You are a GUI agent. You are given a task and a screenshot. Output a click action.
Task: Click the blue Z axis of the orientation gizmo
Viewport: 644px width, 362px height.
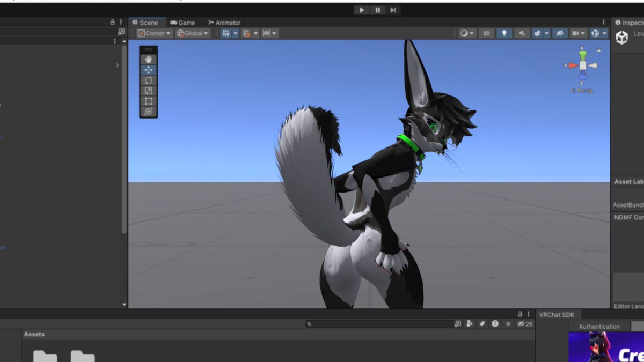(x=583, y=76)
